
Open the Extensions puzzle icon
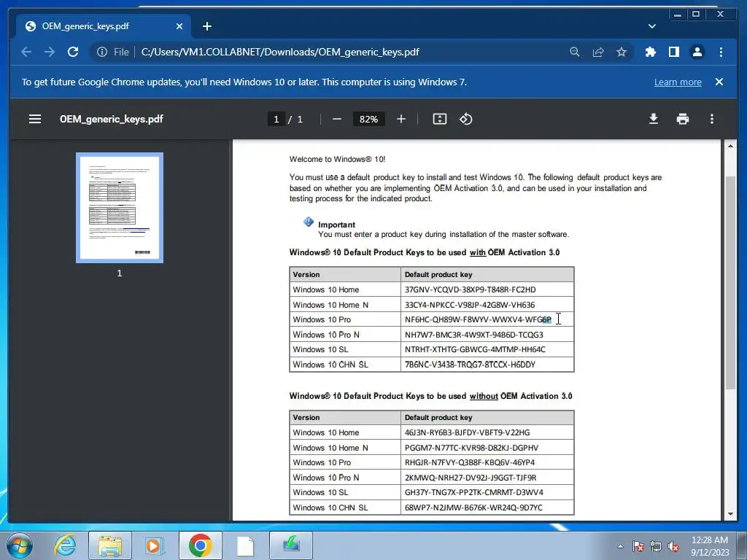click(x=650, y=52)
